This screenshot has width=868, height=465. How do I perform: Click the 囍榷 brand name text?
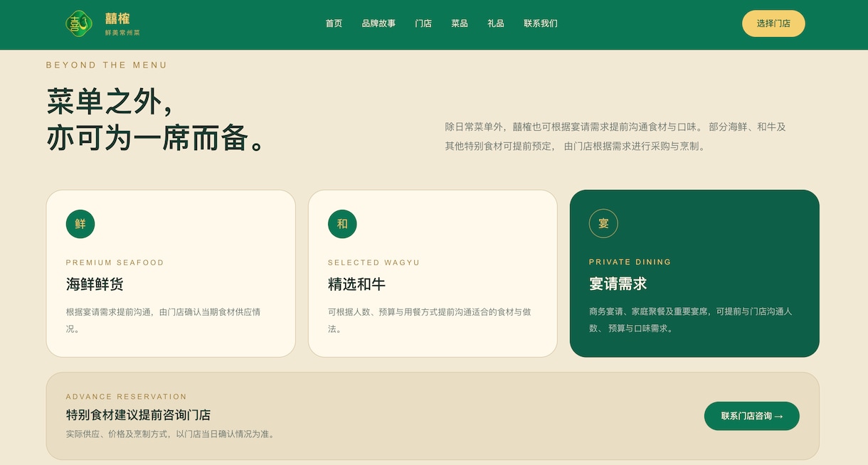117,18
